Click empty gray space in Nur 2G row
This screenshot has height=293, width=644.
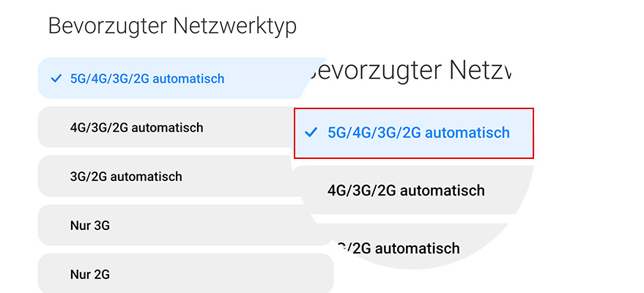coord(220,274)
